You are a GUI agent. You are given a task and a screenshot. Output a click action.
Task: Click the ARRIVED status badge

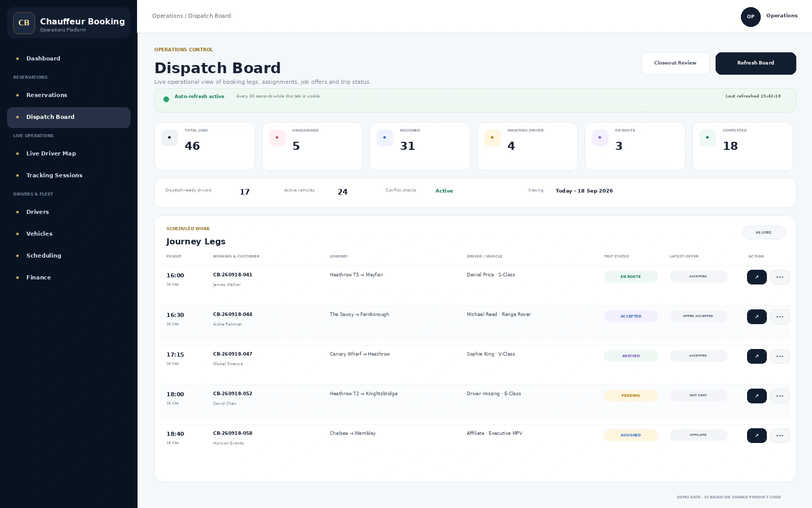(x=631, y=356)
